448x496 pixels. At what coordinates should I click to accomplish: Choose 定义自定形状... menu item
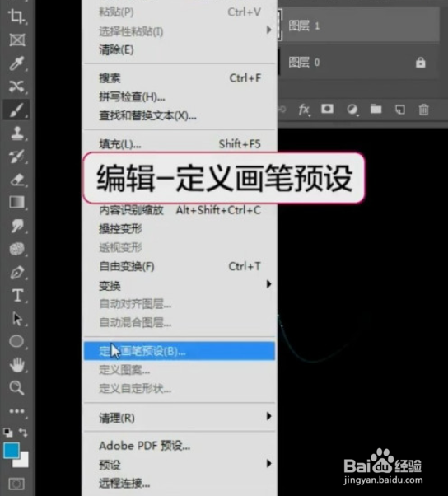(x=180, y=388)
